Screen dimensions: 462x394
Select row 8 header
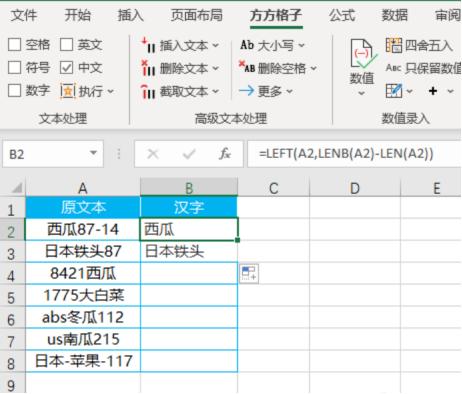tap(12, 362)
